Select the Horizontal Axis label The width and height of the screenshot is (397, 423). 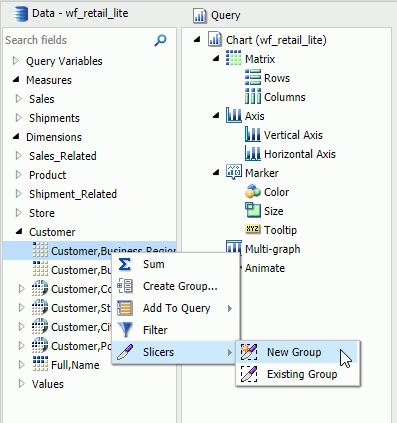300,154
